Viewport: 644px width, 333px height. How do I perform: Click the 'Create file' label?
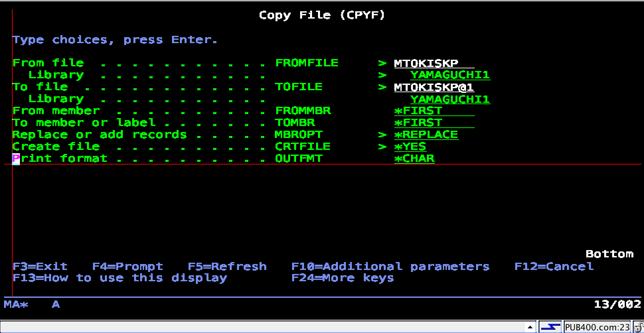[x=56, y=147]
